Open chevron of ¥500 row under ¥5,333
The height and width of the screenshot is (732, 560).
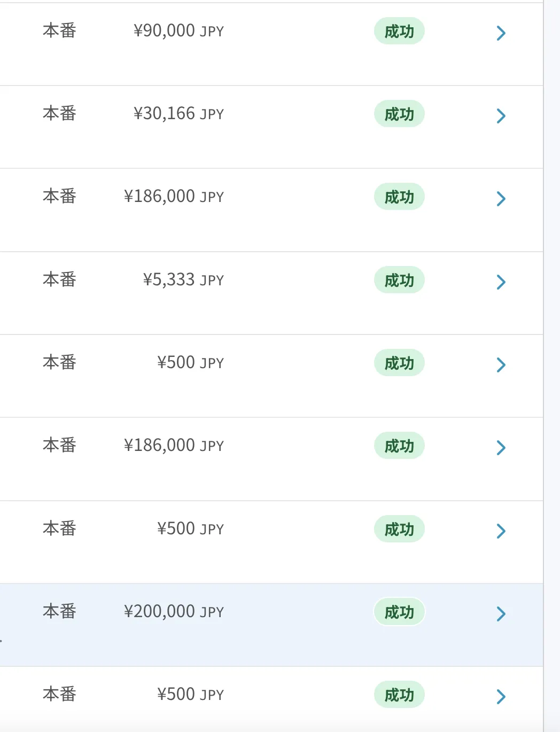point(501,365)
